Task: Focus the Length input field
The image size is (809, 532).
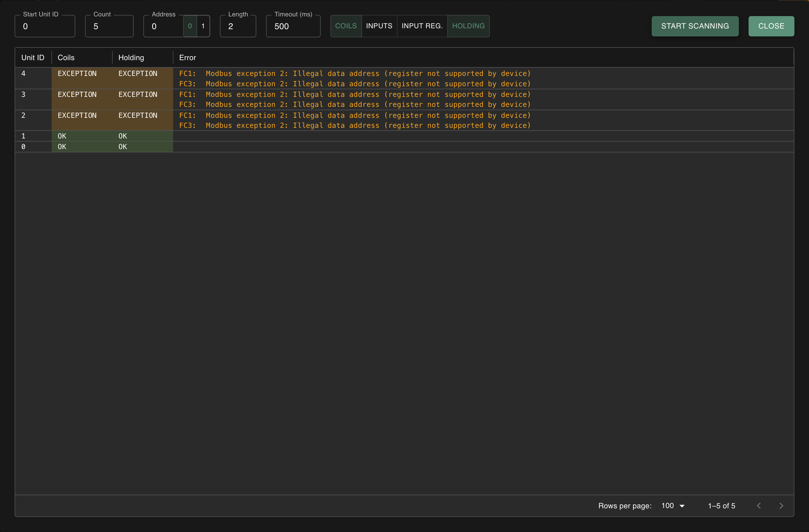Action: [238, 26]
